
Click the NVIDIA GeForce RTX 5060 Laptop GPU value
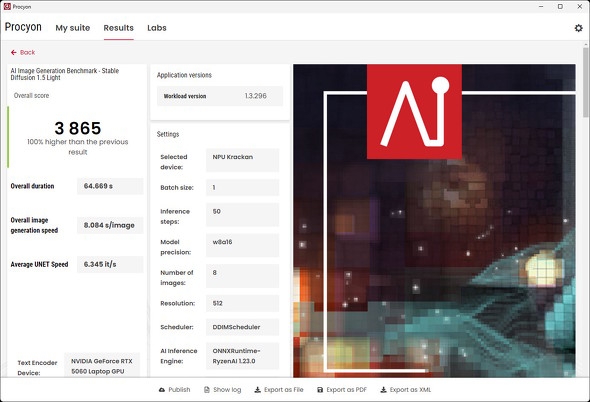coord(102,366)
